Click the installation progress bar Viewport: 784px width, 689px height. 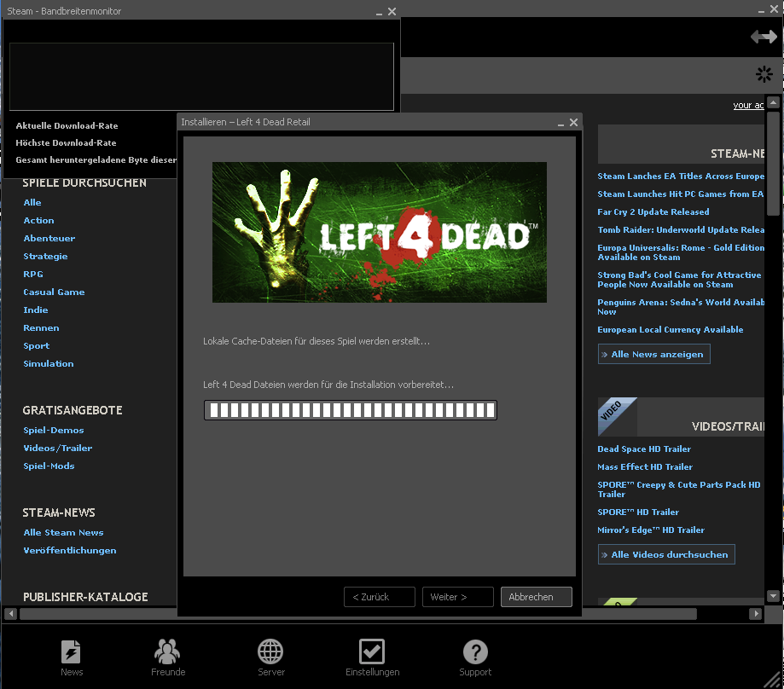(x=351, y=410)
